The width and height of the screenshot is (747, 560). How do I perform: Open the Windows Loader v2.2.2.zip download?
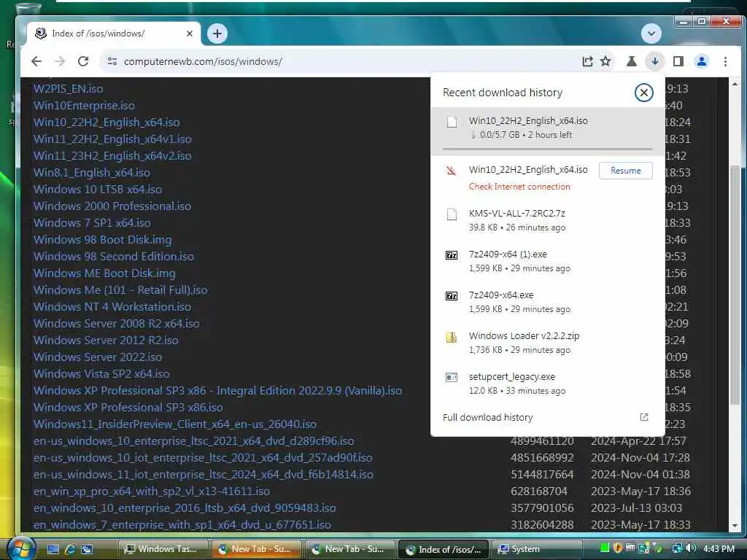click(x=548, y=343)
